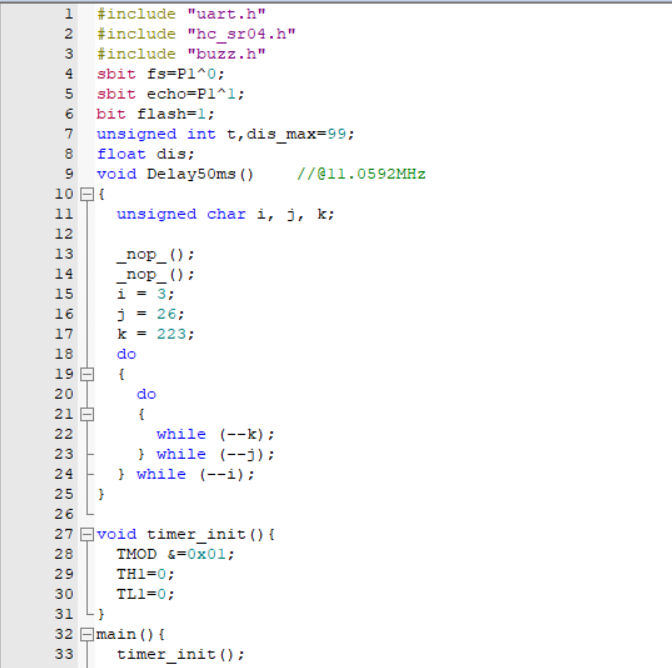This screenshot has width=672, height=668.
Task: Click second _nop_() call on line 14
Action: point(156,274)
